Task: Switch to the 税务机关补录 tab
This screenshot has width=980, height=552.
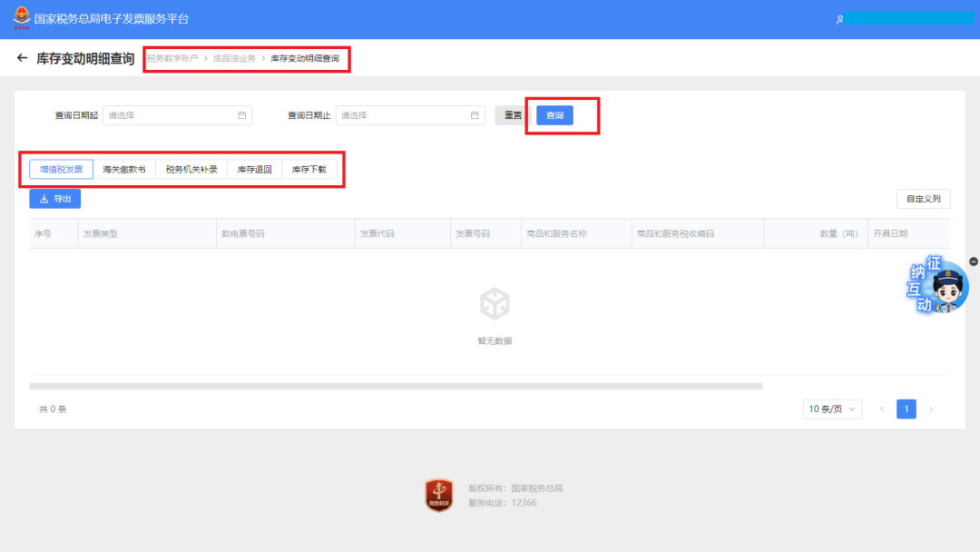Action: point(191,170)
